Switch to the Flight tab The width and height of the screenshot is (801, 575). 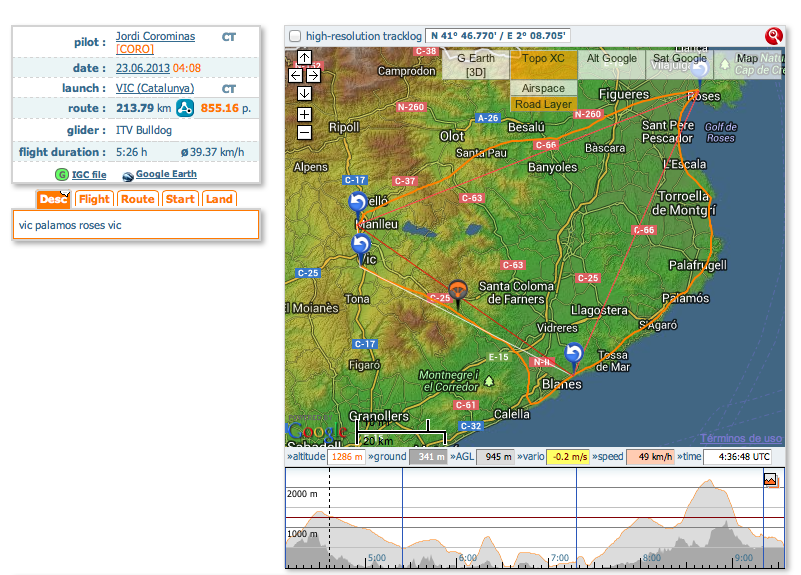pos(94,199)
